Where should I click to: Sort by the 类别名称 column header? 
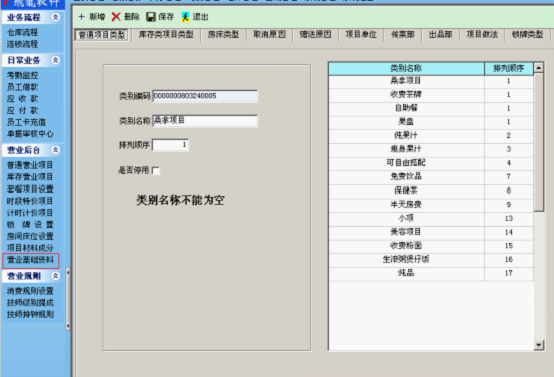pyautogui.click(x=406, y=68)
